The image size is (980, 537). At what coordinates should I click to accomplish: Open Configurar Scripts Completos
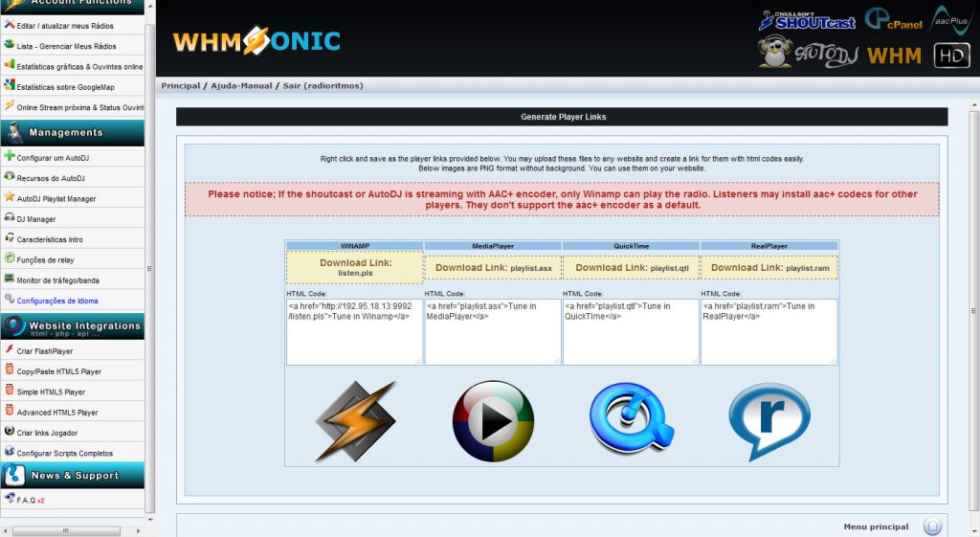(x=64, y=453)
